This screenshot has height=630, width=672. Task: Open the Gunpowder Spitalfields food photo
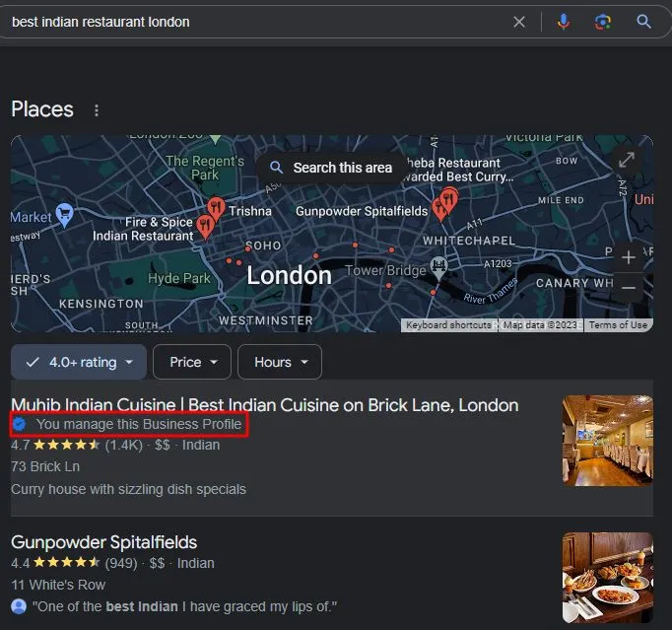(608, 578)
